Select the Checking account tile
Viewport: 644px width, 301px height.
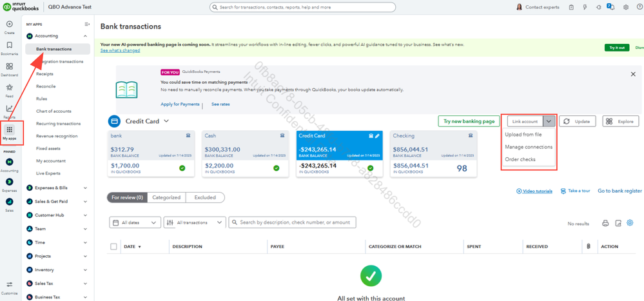[433, 155]
